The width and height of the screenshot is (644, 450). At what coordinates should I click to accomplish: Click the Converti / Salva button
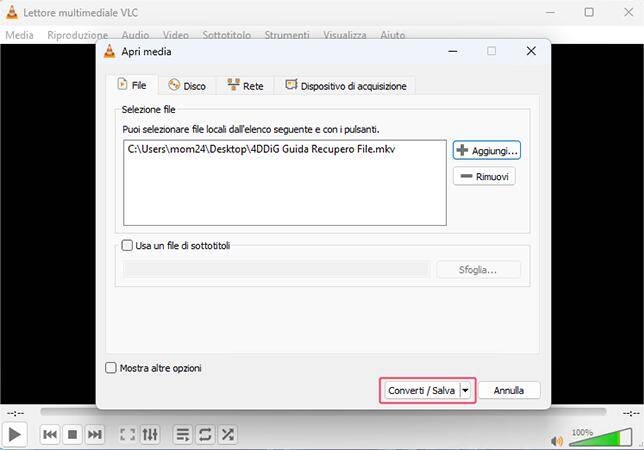421,390
